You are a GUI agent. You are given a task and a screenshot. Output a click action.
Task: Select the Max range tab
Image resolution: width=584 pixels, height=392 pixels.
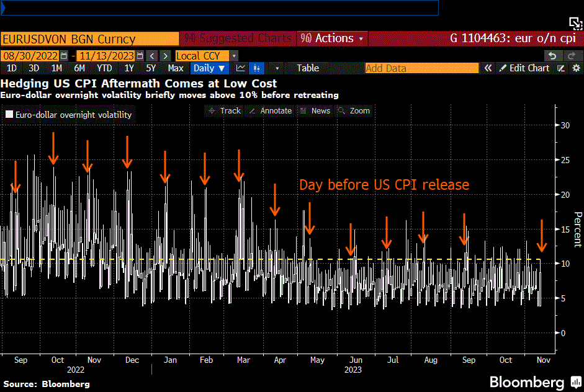[176, 68]
